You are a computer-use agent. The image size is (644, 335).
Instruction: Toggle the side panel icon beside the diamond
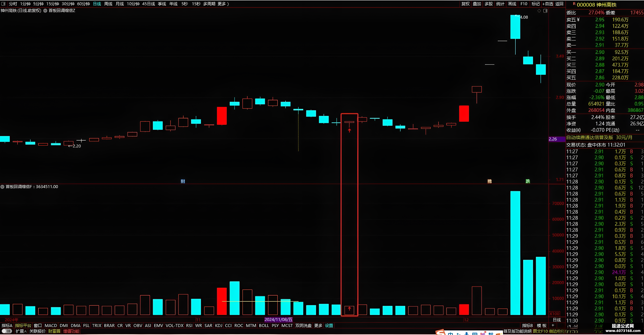(x=545, y=11)
